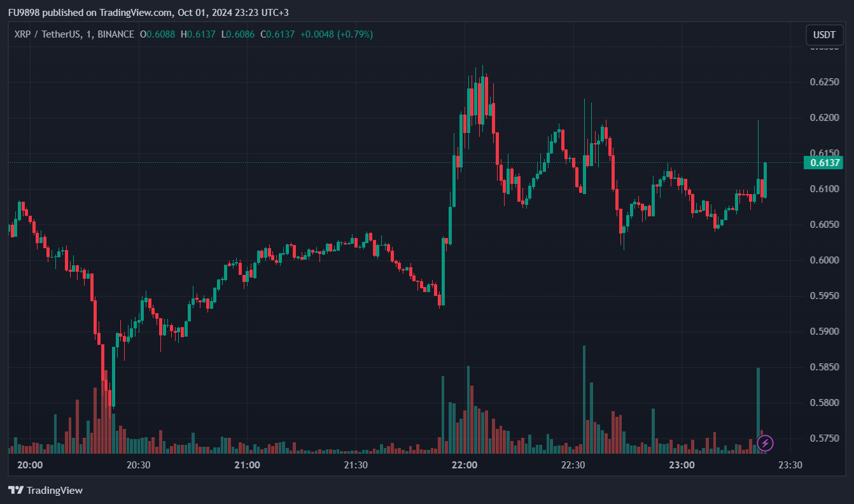
Task: Click the tallest volume bar after 22:30
Action: 584,399
